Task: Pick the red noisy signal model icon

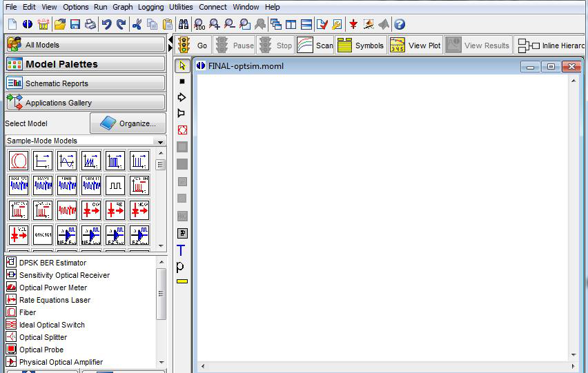Action: [x=67, y=210]
